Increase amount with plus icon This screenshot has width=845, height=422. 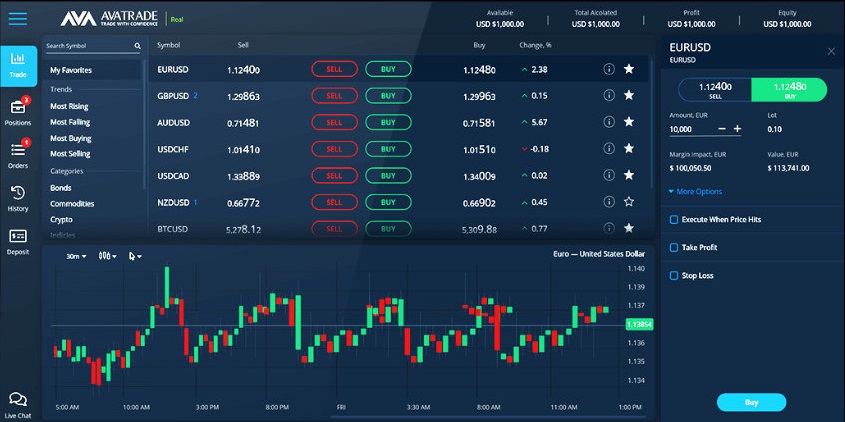(x=737, y=129)
